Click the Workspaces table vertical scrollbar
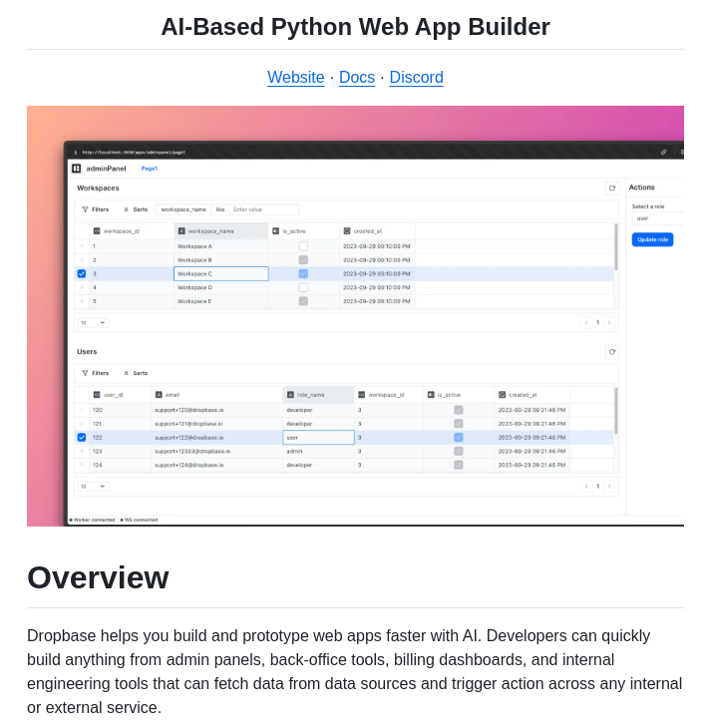 point(615,247)
